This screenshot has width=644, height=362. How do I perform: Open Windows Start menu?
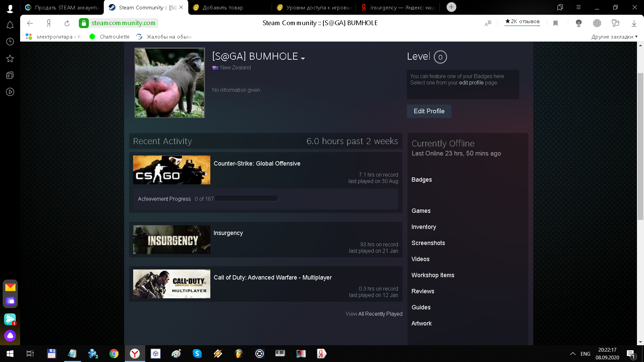click(x=10, y=354)
